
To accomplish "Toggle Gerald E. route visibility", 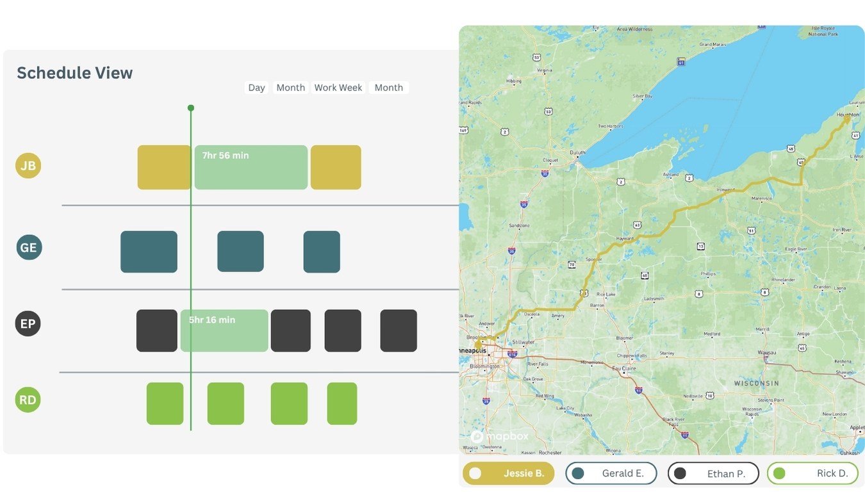I will point(611,474).
